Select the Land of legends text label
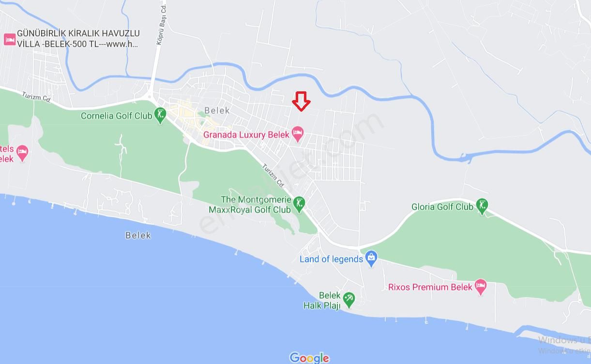The height and width of the screenshot is (364, 591). click(x=331, y=259)
